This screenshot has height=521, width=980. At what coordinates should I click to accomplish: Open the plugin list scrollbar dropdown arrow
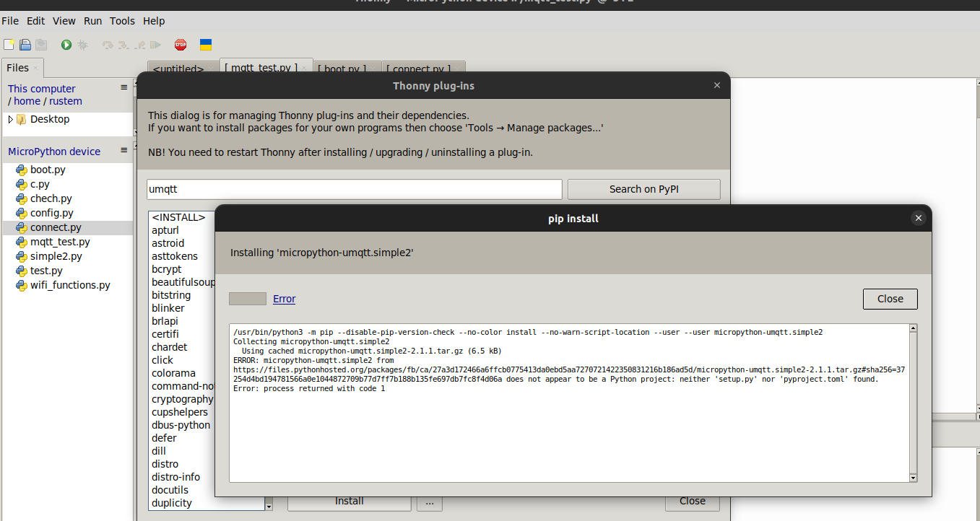coord(268,507)
